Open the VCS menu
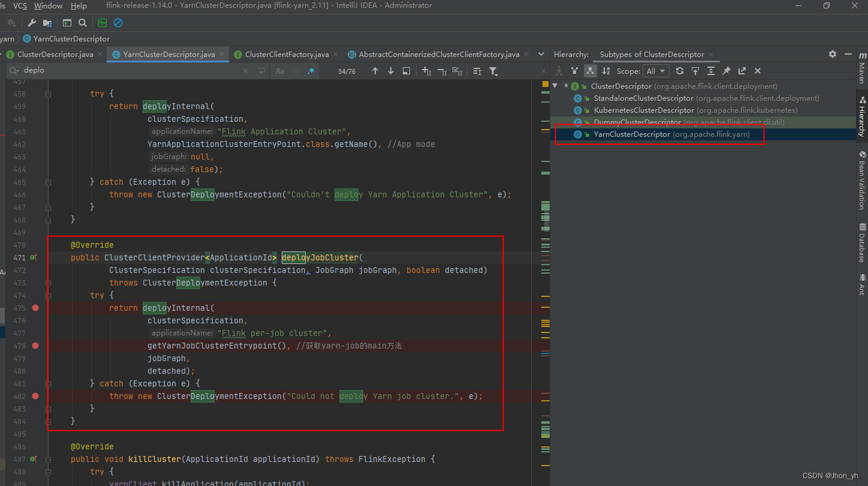The image size is (868, 486). pyautogui.click(x=20, y=5)
